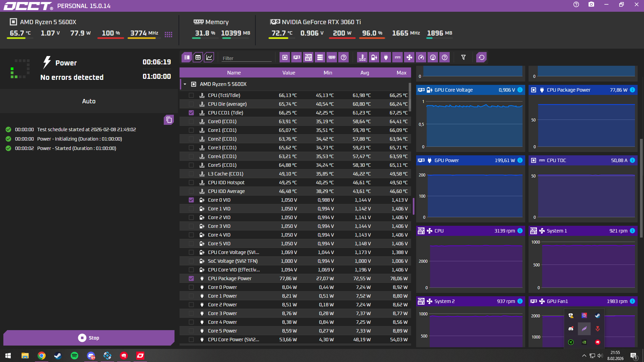Sort by the Value column header
The image size is (644, 362).
(289, 73)
